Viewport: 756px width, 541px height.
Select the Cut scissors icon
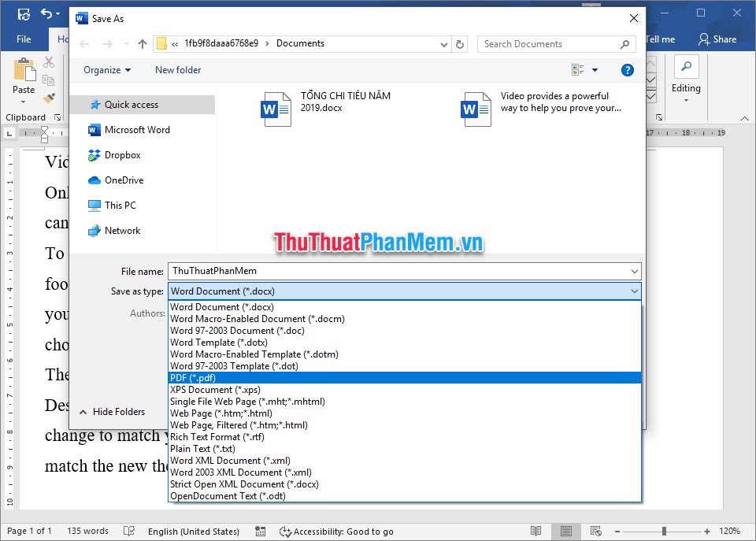tap(49, 61)
